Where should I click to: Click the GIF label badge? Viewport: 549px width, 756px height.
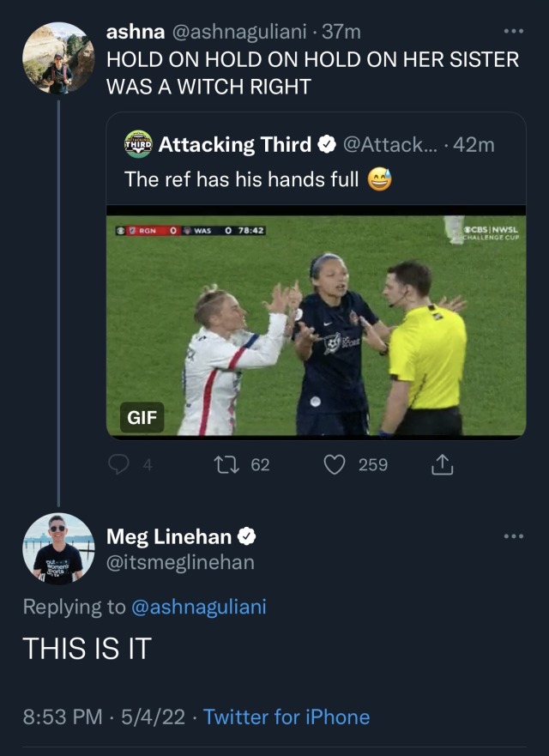coord(141,418)
